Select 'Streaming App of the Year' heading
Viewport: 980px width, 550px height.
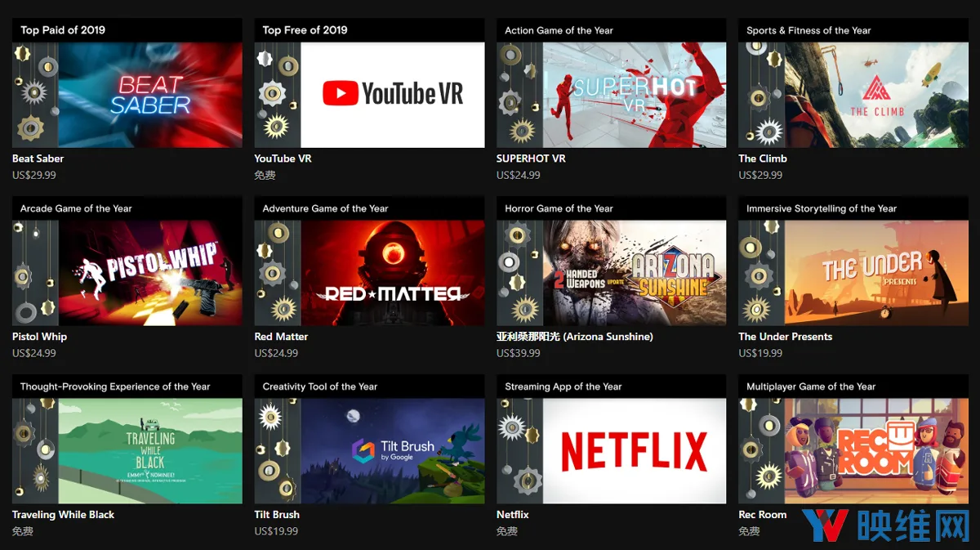click(x=563, y=387)
